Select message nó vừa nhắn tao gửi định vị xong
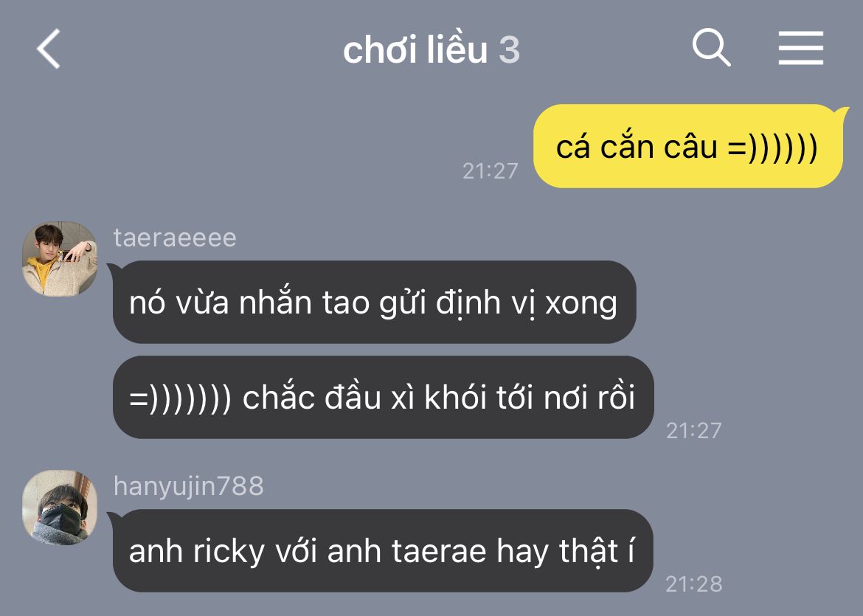This screenshot has width=863, height=616. (374, 302)
